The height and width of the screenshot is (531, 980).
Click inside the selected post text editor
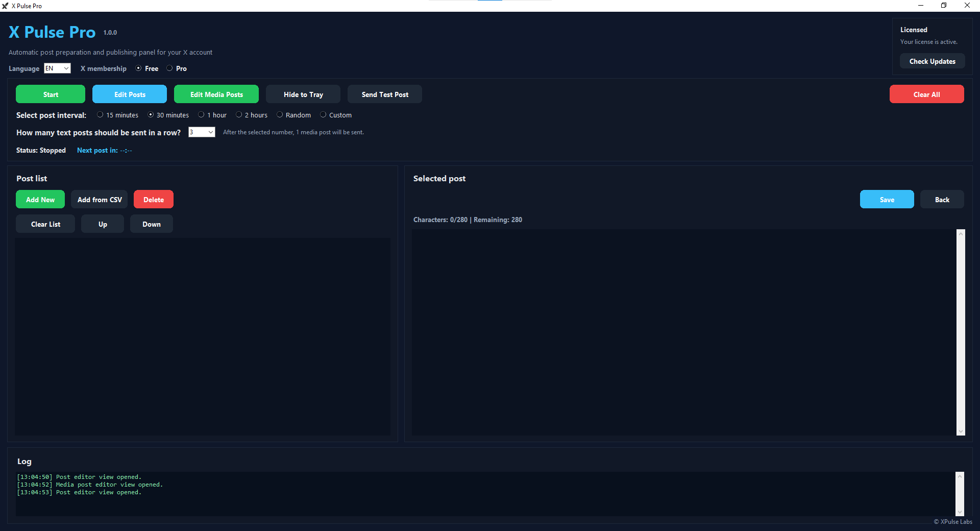click(x=684, y=332)
